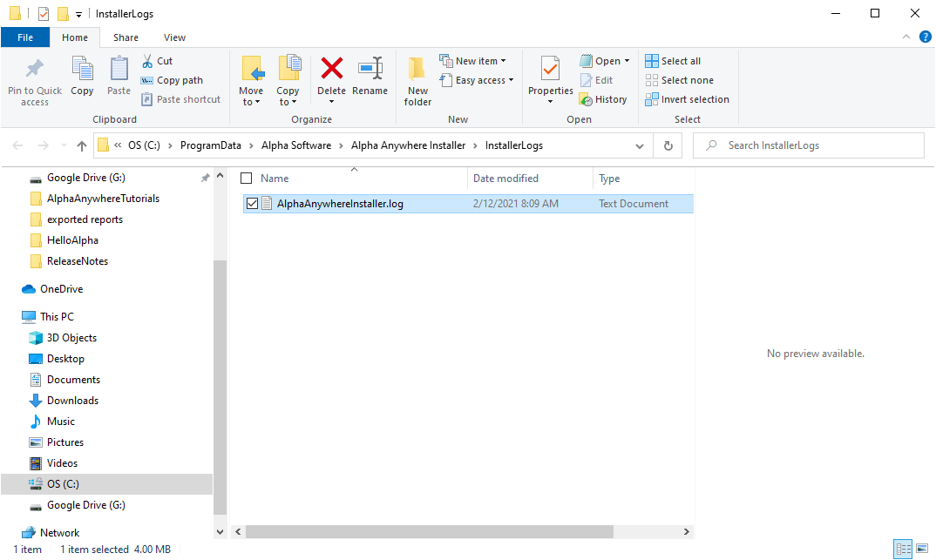The image size is (936, 560).
Task: Toggle the select-all checkbox in header
Action: point(246,178)
